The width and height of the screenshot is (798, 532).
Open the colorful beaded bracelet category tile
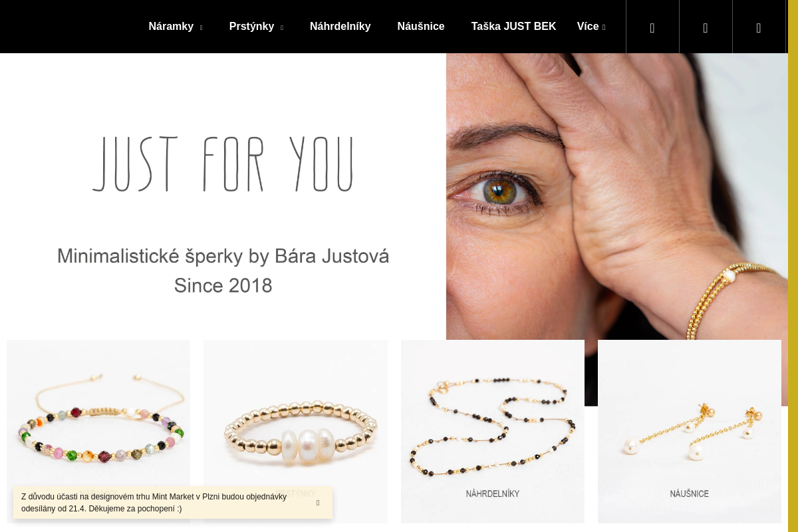tap(98, 432)
